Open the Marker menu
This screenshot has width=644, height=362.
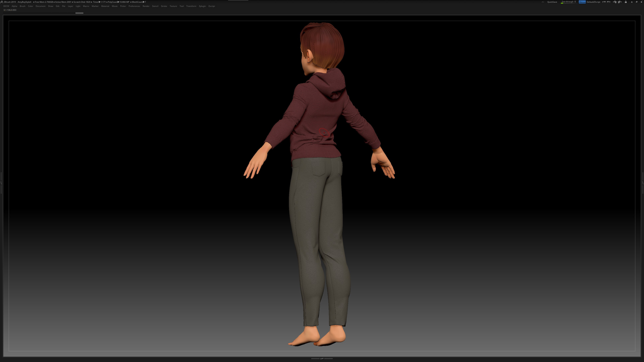coord(95,6)
